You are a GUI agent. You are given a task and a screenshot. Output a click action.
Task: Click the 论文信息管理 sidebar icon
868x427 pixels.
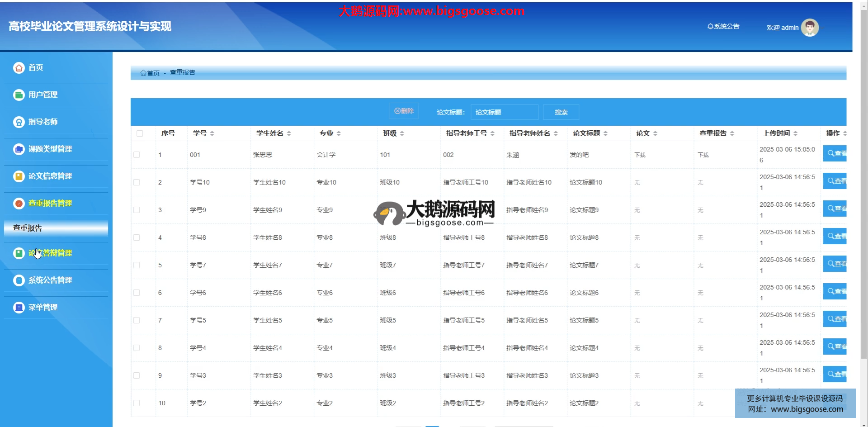(x=19, y=176)
